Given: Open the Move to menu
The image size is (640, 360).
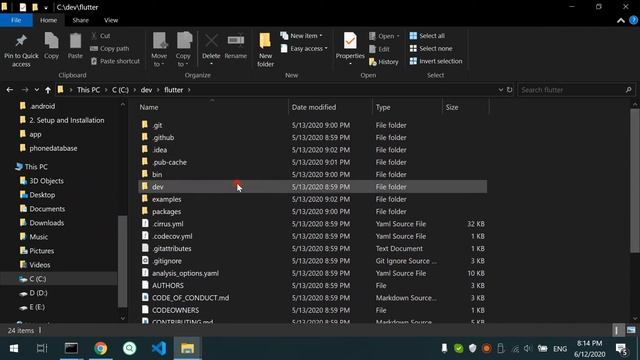Looking at the screenshot, I should [159, 50].
